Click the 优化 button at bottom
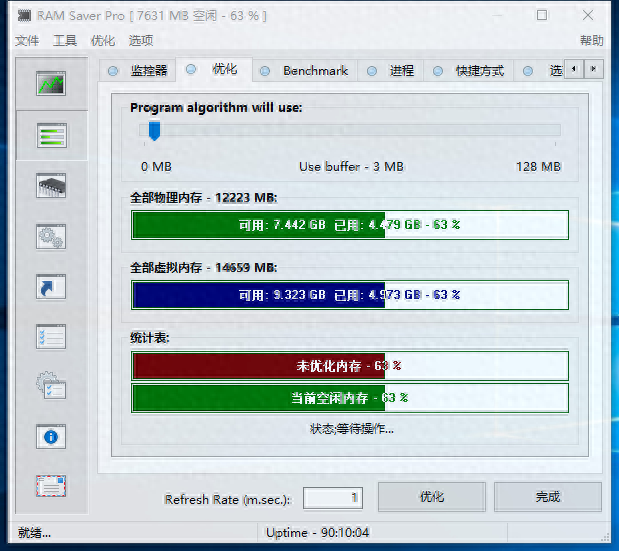This screenshot has width=619, height=551. [431, 497]
